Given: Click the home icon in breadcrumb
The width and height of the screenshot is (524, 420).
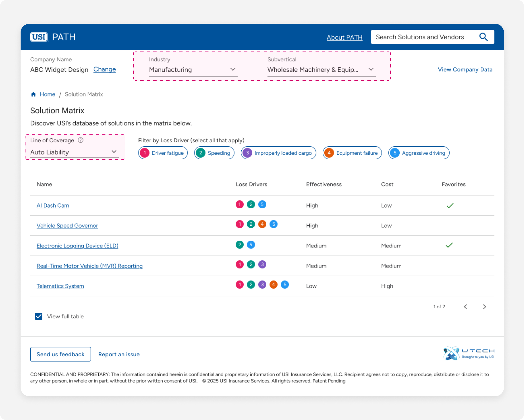Looking at the screenshot, I should (x=33, y=94).
